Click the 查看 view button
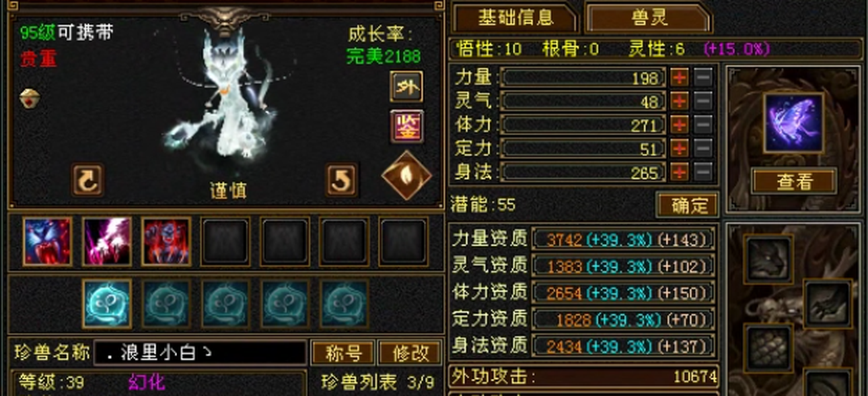The image size is (868, 396). pos(794,181)
